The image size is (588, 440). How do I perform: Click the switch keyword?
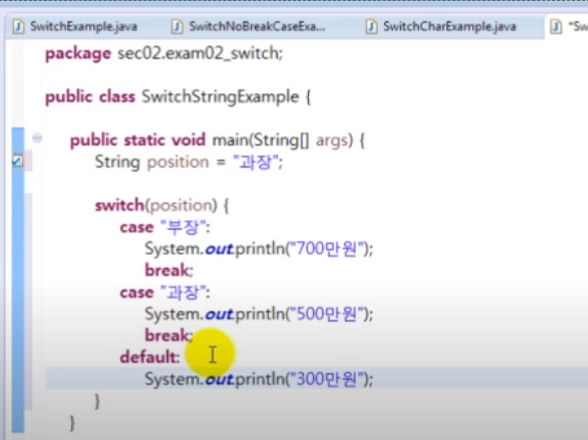[120, 206]
